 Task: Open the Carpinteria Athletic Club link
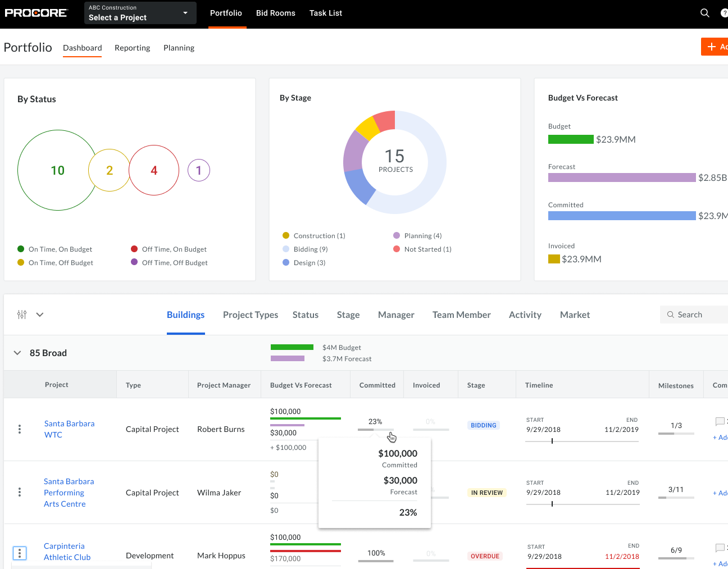tap(67, 552)
